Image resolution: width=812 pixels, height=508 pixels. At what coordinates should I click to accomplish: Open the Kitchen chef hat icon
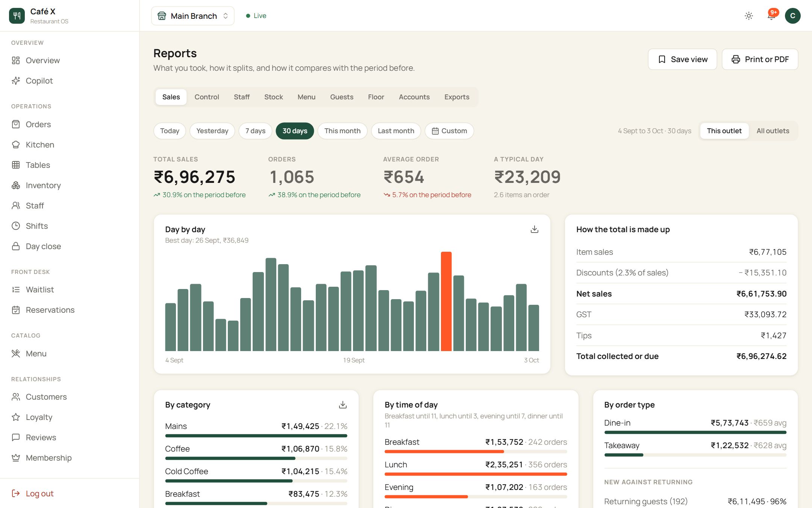click(x=16, y=145)
